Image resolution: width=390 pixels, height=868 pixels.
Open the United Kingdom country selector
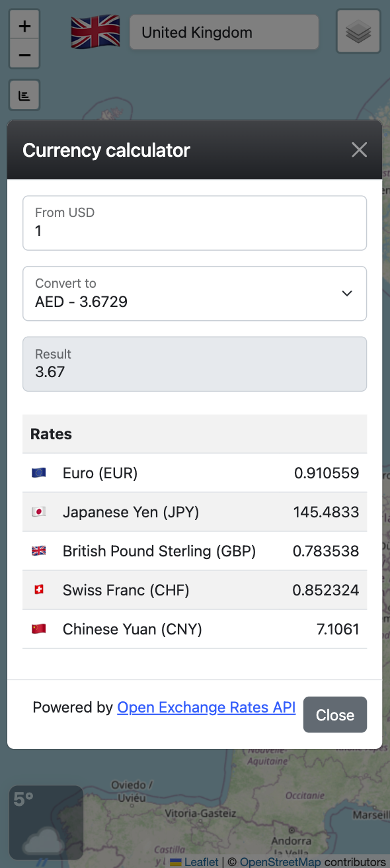tap(225, 32)
